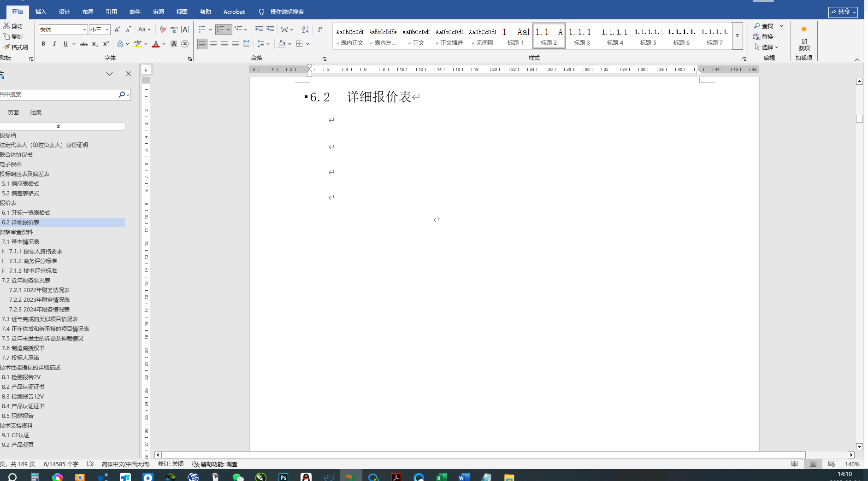Apply superscript formatting
Screen dimensions: 868x481
[106, 44]
